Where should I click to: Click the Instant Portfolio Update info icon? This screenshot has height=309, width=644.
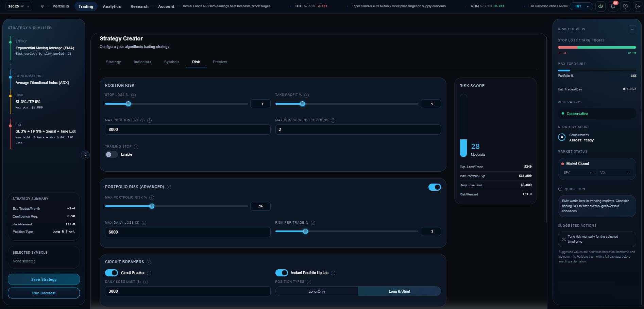[x=333, y=273]
